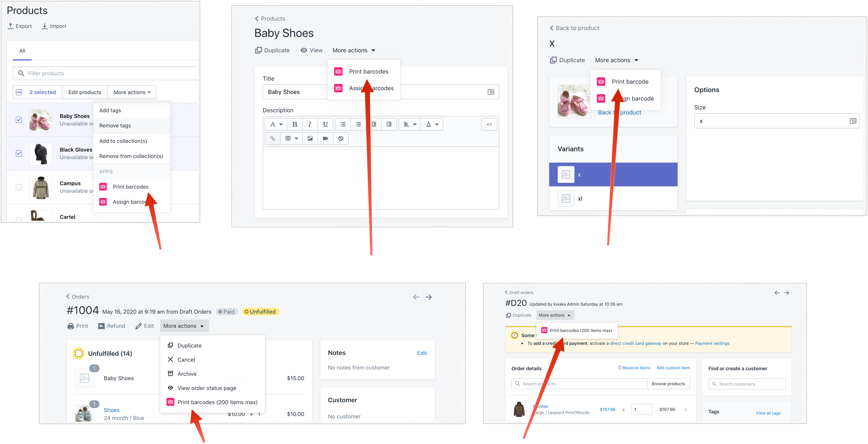This screenshot has height=444, width=868.
Task: Toggle HTML view with the code icon
Action: (489, 124)
